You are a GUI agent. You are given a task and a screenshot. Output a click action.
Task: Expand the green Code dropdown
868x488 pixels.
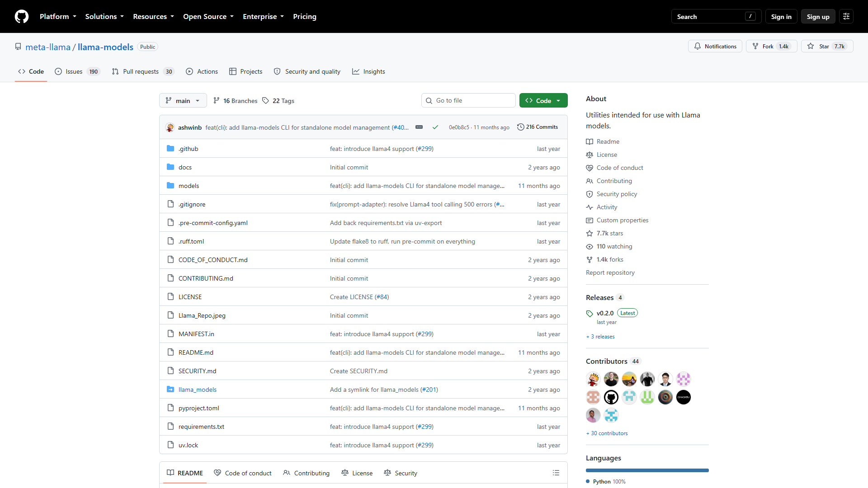point(543,101)
